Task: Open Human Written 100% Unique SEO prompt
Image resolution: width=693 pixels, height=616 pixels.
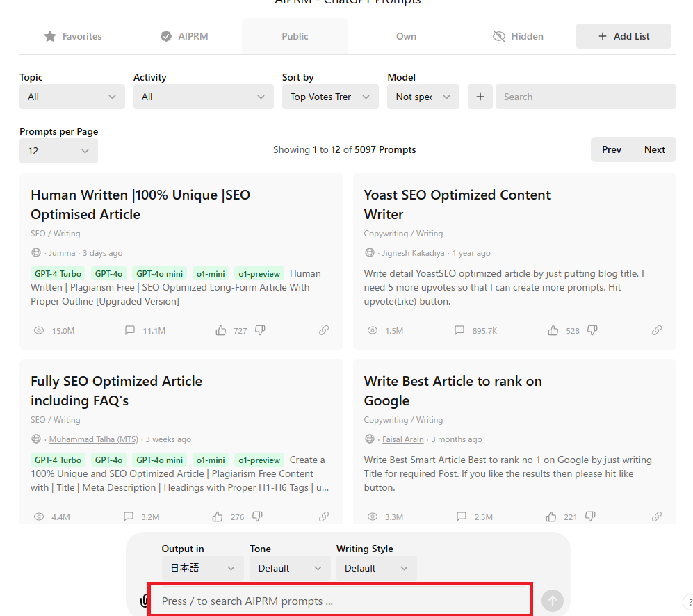Action: point(140,204)
